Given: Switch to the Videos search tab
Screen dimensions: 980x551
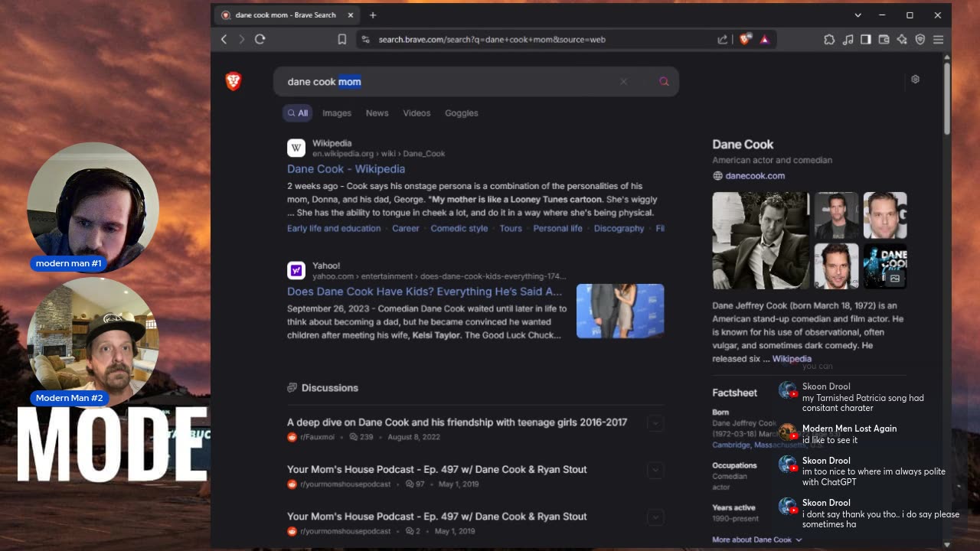Looking at the screenshot, I should (x=416, y=113).
